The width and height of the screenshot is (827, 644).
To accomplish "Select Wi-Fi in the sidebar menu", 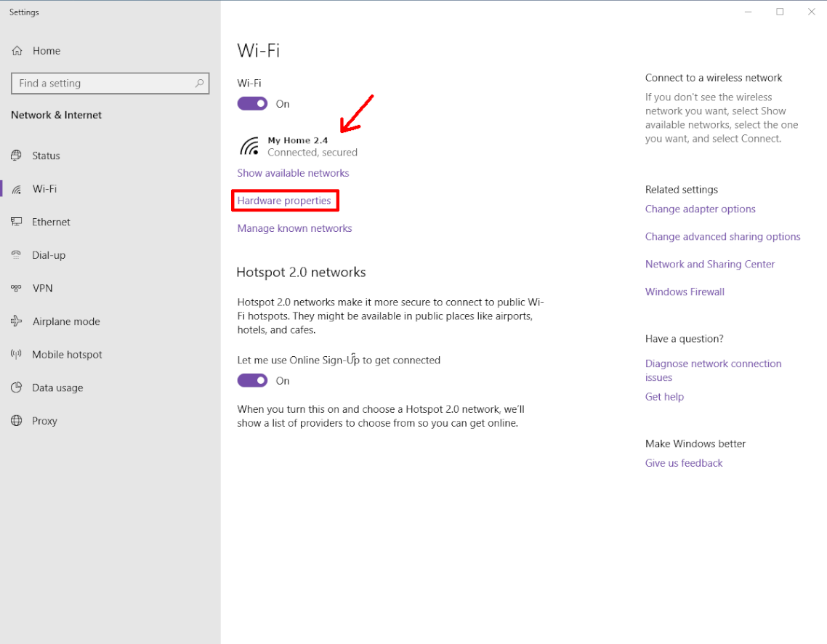I will tap(44, 189).
